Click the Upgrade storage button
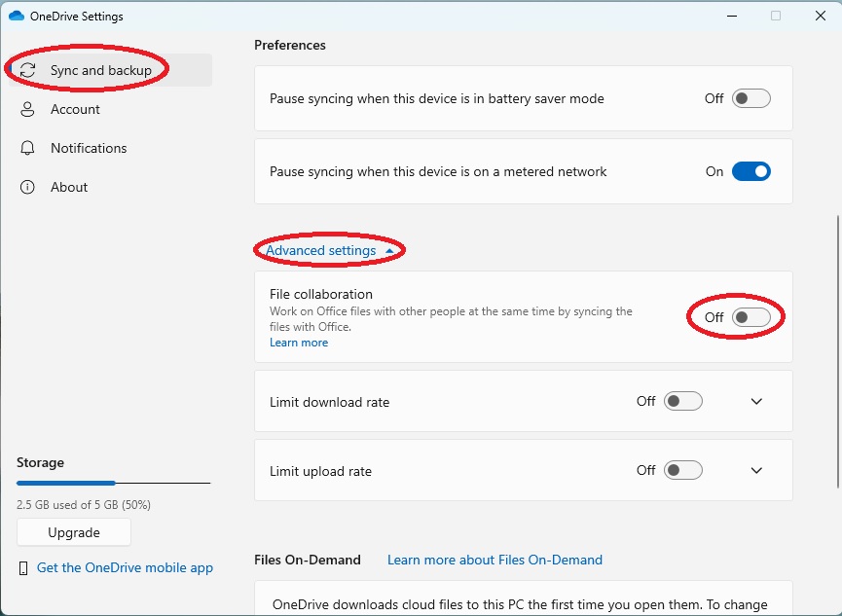This screenshot has width=842, height=616. coord(74,532)
